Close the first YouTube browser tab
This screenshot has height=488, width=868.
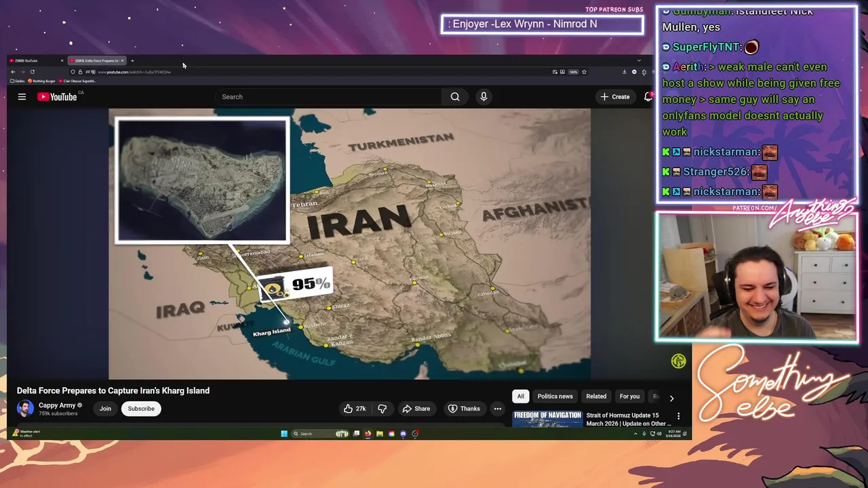(62, 61)
